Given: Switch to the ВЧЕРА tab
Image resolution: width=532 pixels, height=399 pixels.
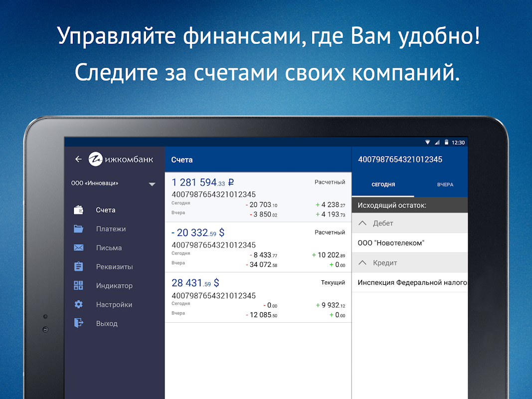Looking at the screenshot, I should coord(445,185).
